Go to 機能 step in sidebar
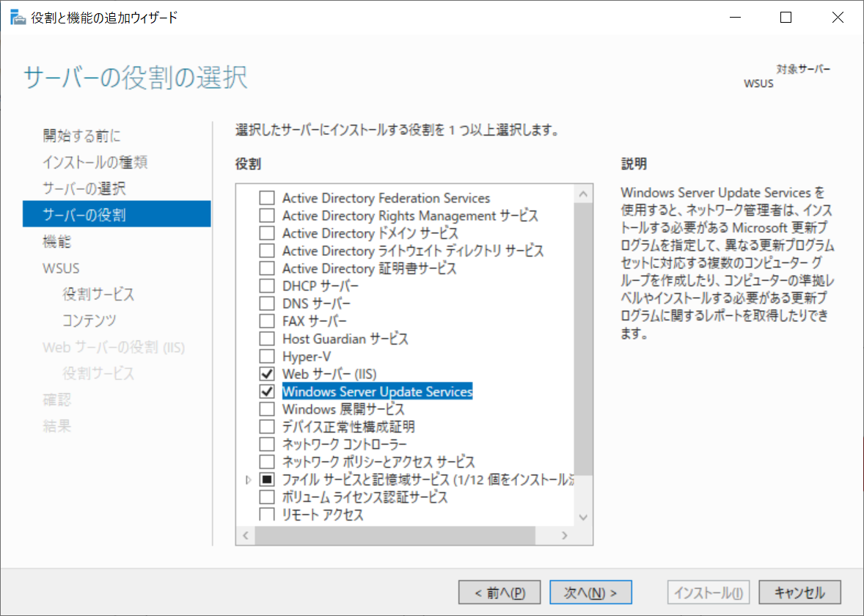 (x=56, y=241)
